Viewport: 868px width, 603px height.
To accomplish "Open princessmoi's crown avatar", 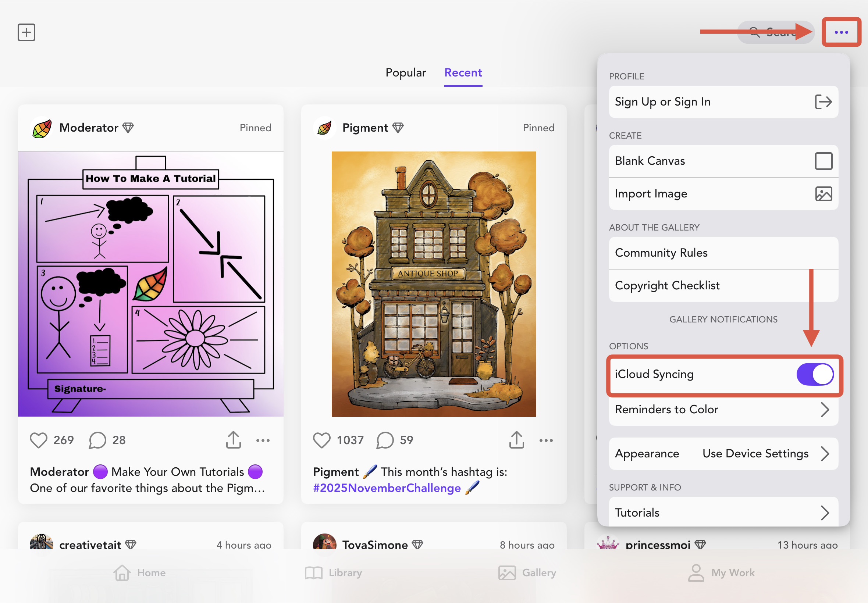I will click(608, 543).
